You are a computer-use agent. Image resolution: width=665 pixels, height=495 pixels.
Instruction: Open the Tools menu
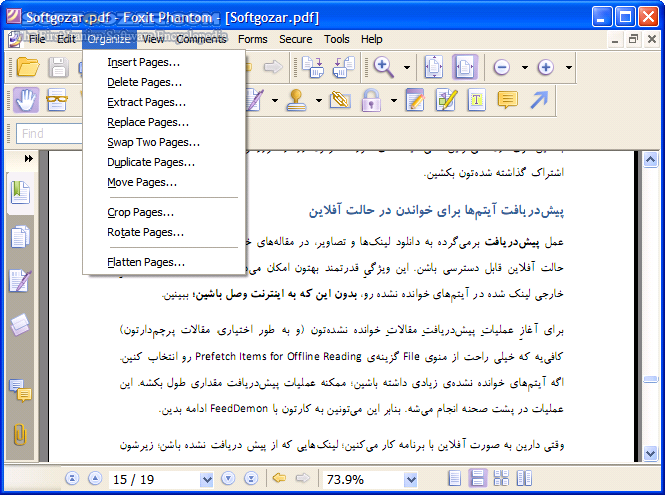(337, 39)
